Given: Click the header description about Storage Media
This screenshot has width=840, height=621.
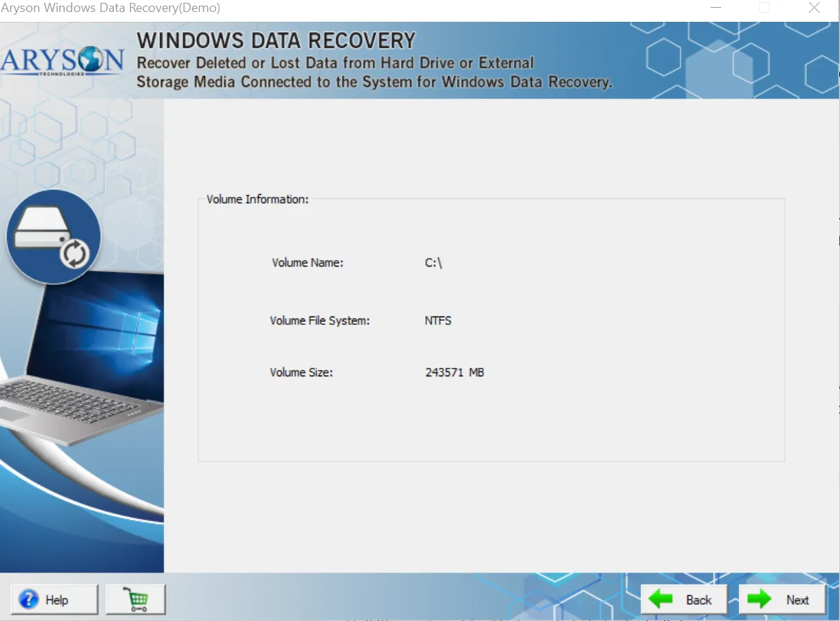Looking at the screenshot, I should click(x=374, y=82).
